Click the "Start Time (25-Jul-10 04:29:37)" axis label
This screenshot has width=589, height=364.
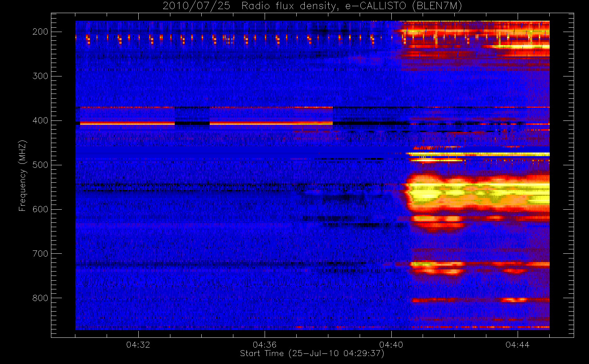pyautogui.click(x=312, y=353)
